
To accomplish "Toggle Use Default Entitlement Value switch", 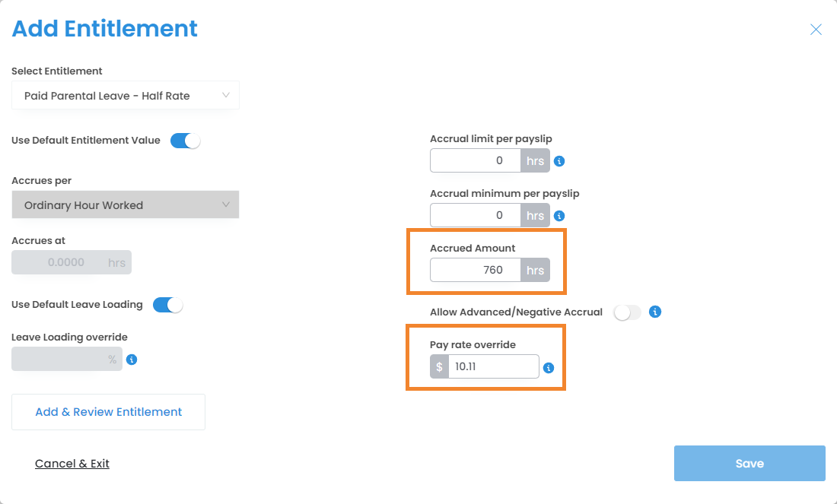I will [185, 141].
